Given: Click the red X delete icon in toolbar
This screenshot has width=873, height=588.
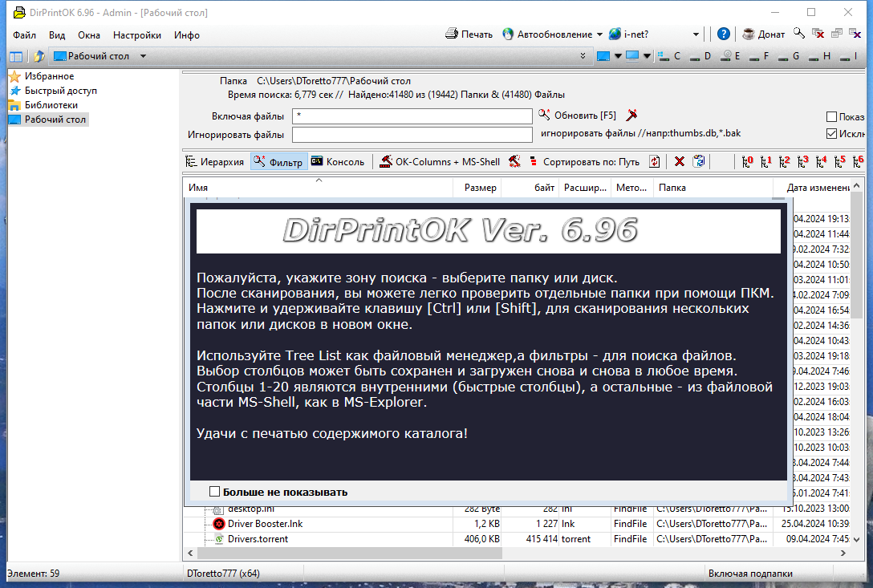Looking at the screenshot, I should tap(680, 161).
